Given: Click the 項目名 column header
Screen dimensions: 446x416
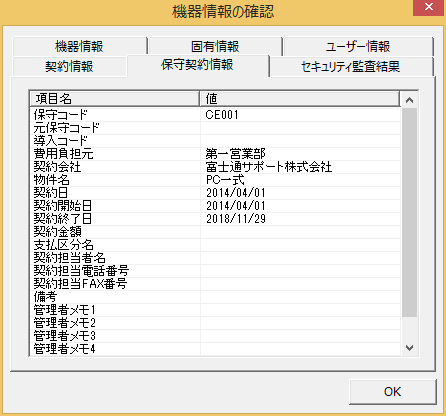Looking at the screenshot, I should (x=115, y=99).
